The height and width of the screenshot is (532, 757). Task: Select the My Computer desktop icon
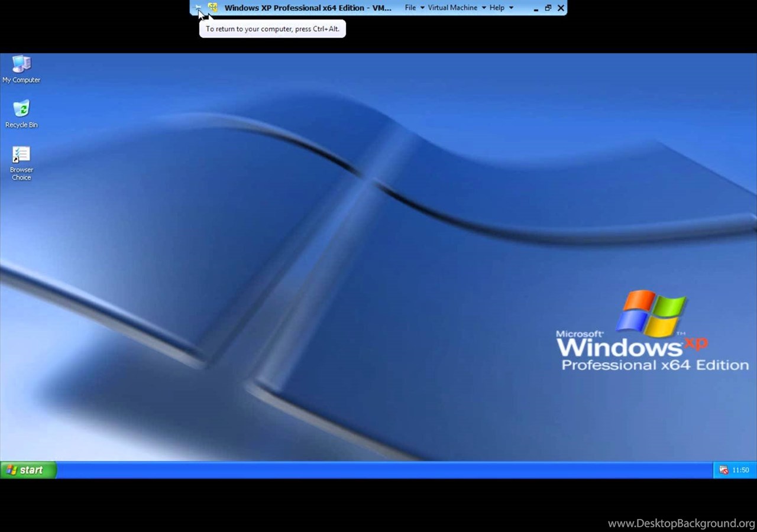point(21,69)
